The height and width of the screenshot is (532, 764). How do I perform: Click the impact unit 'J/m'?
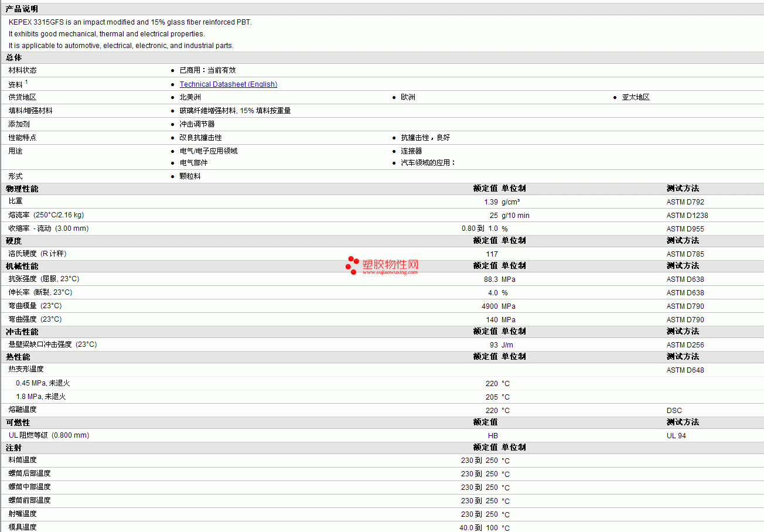(x=507, y=345)
